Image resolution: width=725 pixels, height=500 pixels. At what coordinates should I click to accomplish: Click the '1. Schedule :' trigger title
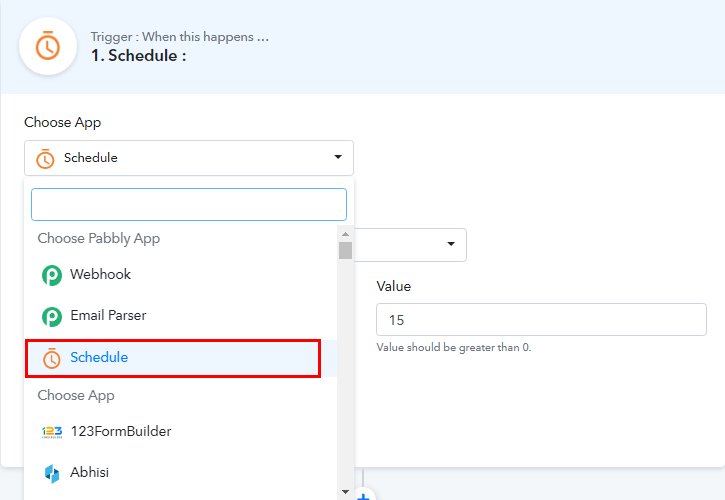(139, 56)
